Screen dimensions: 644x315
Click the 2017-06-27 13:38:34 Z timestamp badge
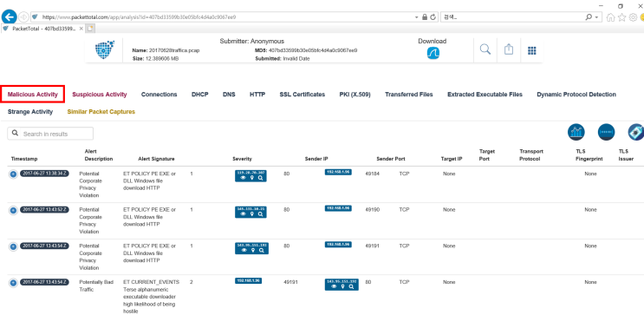click(45, 174)
